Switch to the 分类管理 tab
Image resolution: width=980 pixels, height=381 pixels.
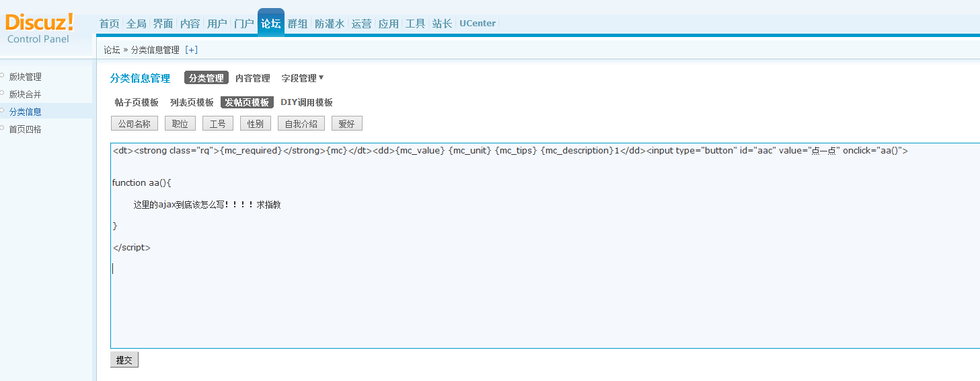pos(206,78)
